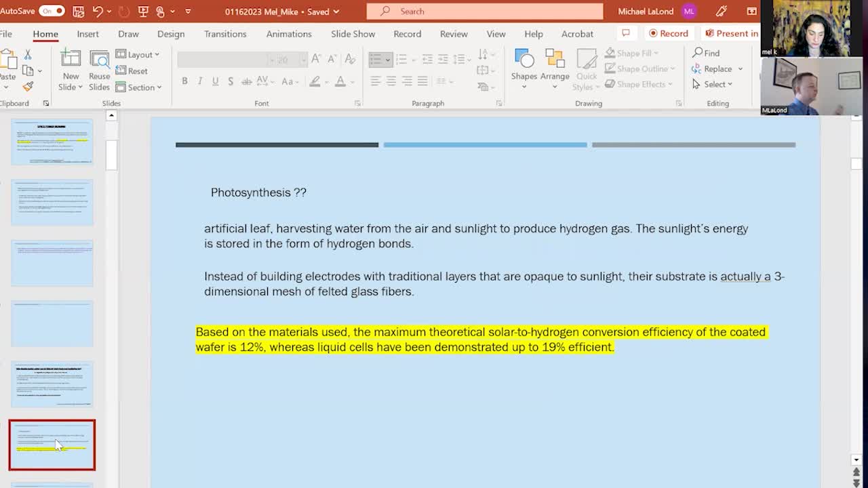Toggle Bold formatting
The width and height of the screenshot is (868, 488).
(184, 81)
